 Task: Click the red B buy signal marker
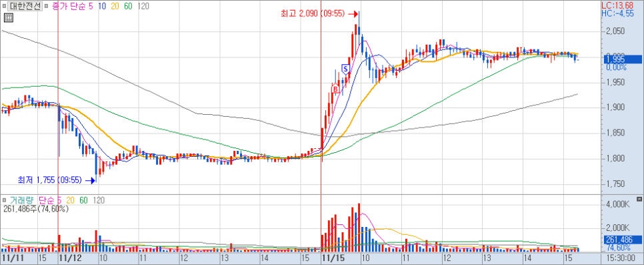coord(335,89)
